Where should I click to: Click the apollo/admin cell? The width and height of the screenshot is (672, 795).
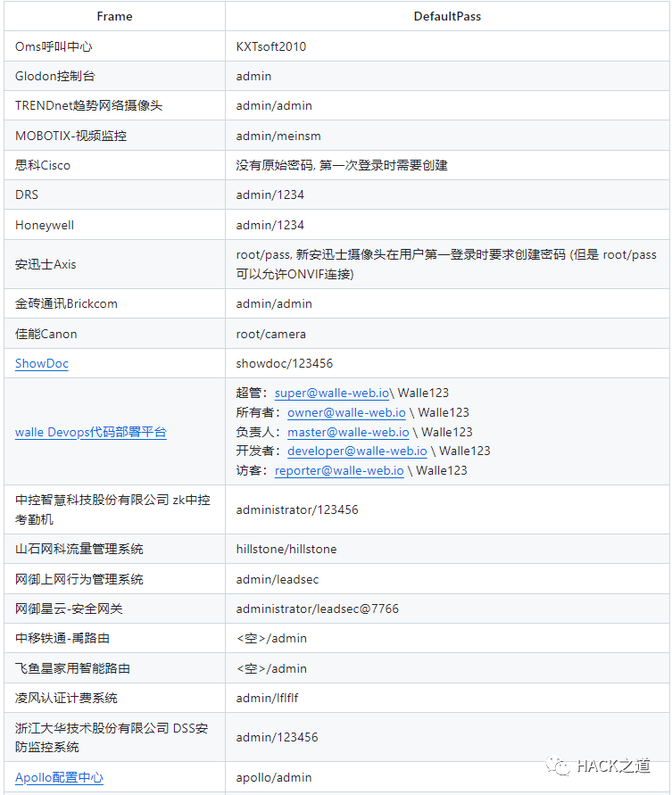pos(447,777)
